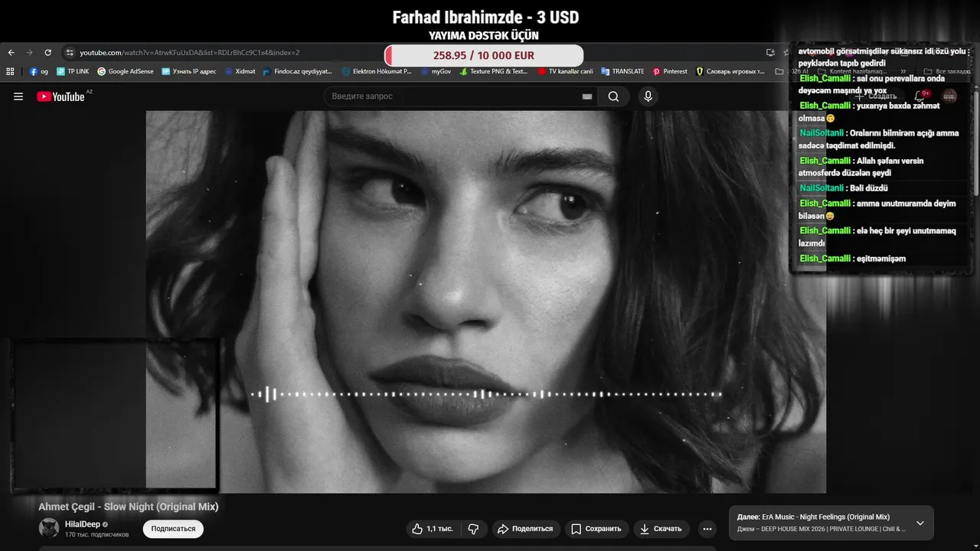The height and width of the screenshot is (551, 980).
Task: Open 'Texture PNG & Text' bookmark
Action: click(x=494, y=71)
